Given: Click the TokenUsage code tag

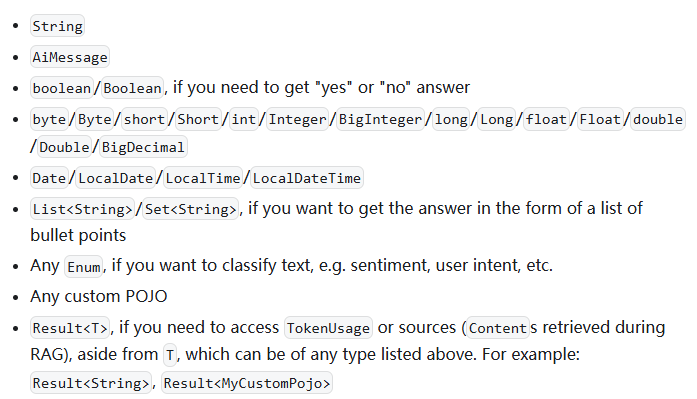Looking at the screenshot, I should [x=328, y=328].
